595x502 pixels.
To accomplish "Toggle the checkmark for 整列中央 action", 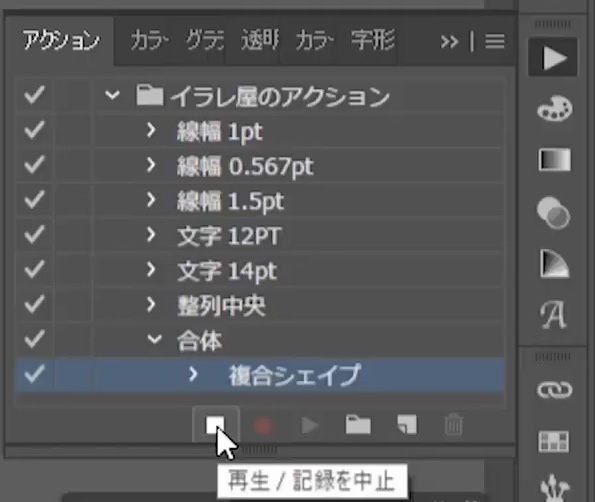I will click(x=34, y=304).
